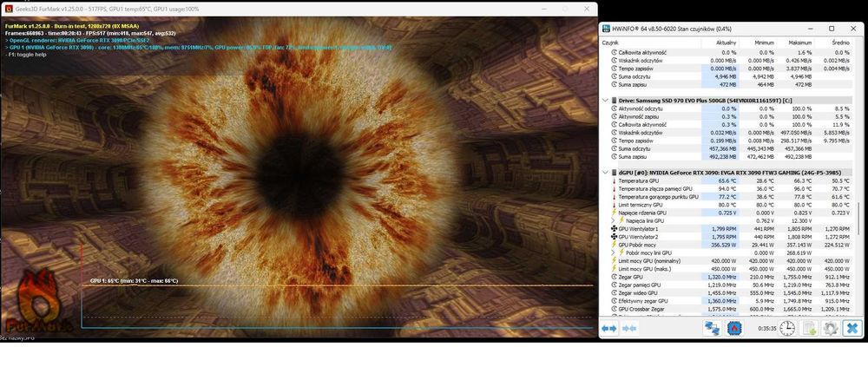Minimize the HWiNFO window
The height and width of the screenshot is (380, 868).
(811, 29)
